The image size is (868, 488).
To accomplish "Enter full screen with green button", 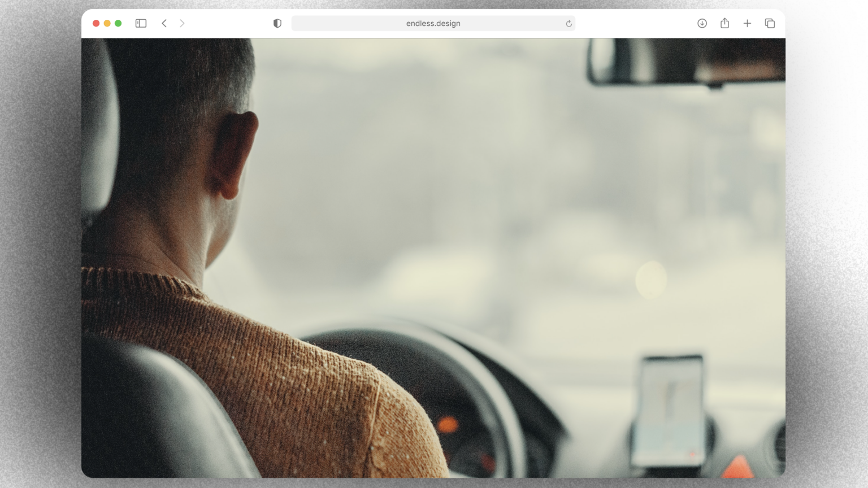I will point(118,23).
